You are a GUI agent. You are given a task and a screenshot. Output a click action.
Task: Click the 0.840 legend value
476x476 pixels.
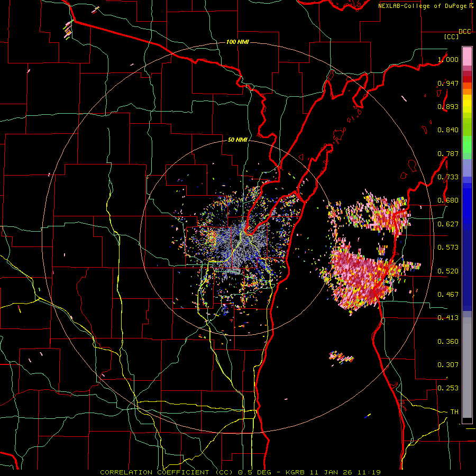tap(448, 130)
